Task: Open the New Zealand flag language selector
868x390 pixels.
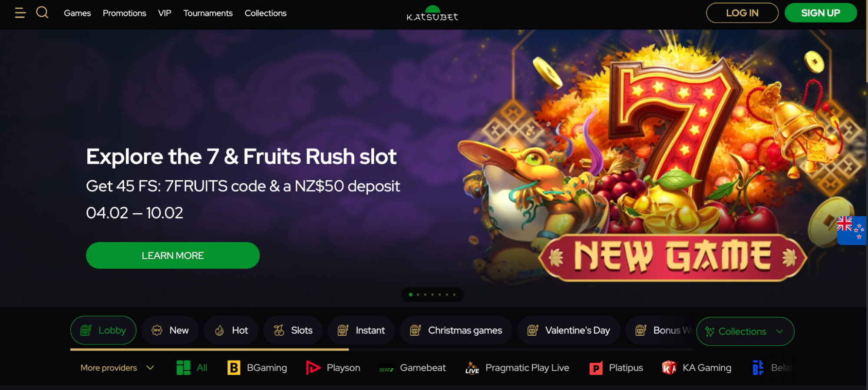Action: [x=851, y=230]
